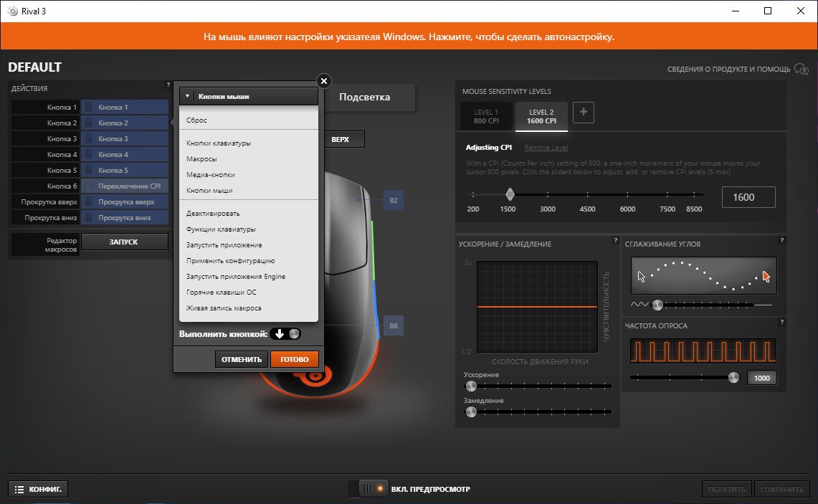Click the 1600 CPI value field
818x504 pixels.
point(748,197)
